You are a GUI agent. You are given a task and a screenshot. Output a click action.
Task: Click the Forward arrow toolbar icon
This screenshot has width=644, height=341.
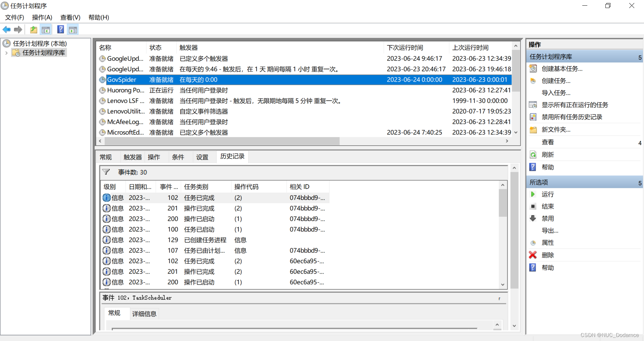tap(18, 29)
